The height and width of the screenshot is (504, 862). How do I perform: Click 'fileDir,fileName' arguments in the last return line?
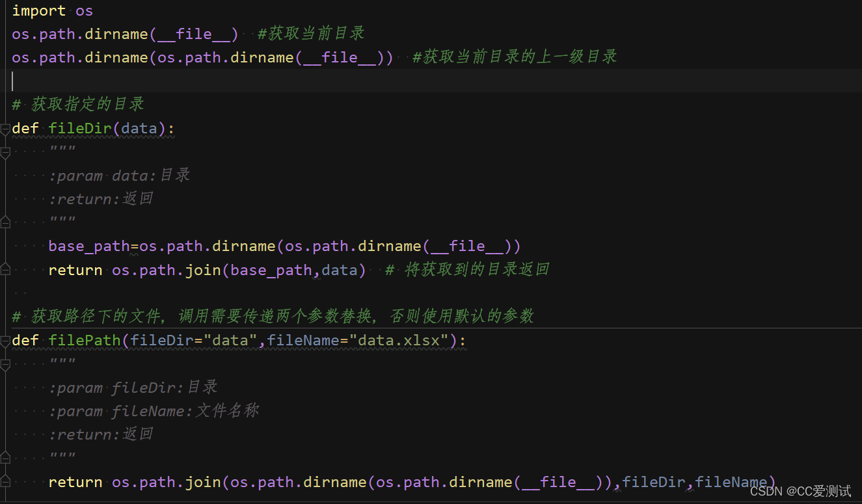click(x=695, y=482)
